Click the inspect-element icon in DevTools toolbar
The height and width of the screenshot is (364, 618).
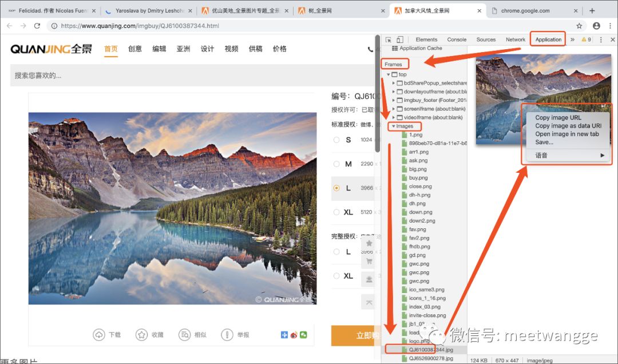(387, 39)
